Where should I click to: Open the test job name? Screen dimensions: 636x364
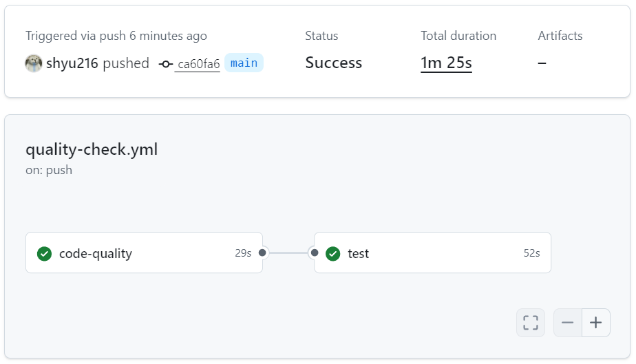point(358,253)
